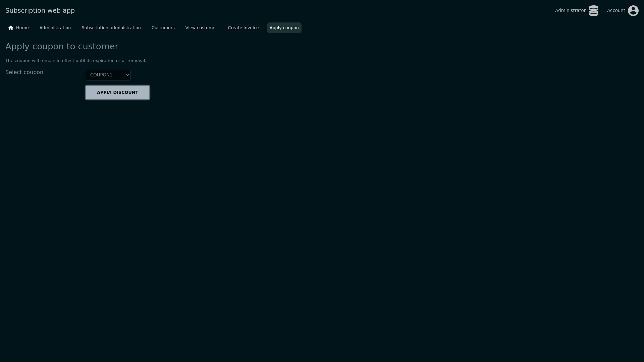The height and width of the screenshot is (362, 644).
Task: Click Apply coupon to customer heading
Action: (x=62, y=47)
